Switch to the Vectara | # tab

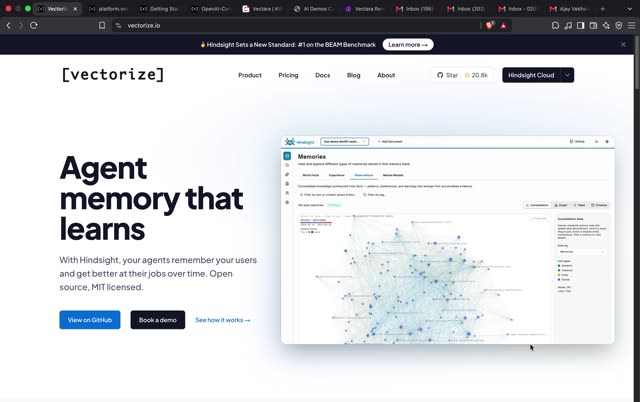[x=262, y=9]
